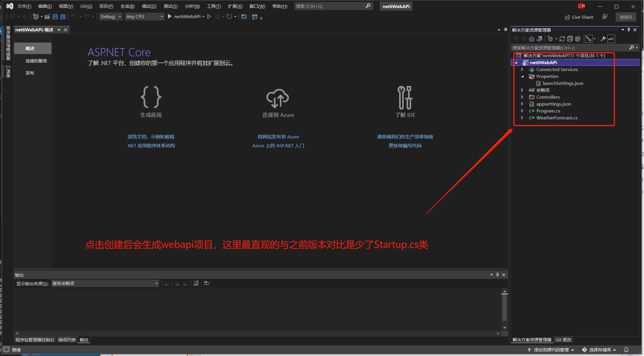Click Home icon in Solution Explorer
This screenshot has width=644, height=356.
coord(532,39)
